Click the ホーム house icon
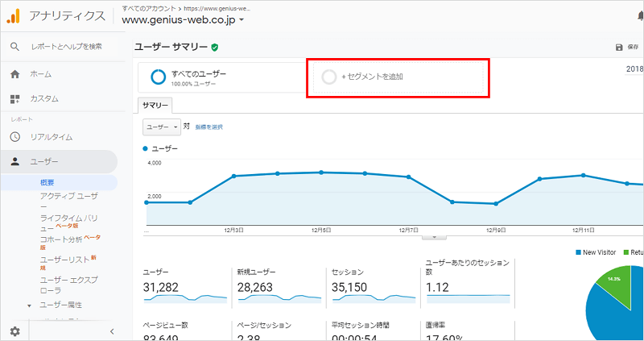Screen dimensions: 644x341 [x=14, y=74]
